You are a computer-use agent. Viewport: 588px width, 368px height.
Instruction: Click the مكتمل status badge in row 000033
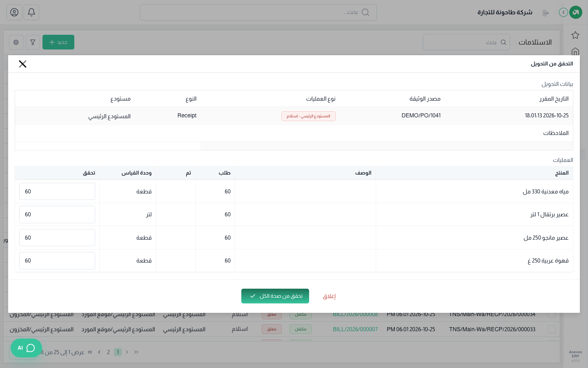pyautogui.click(x=301, y=329)
